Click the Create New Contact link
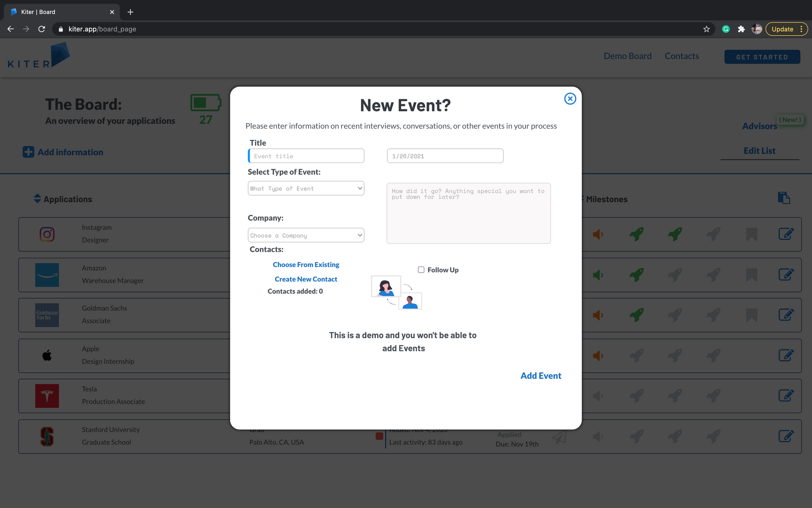The image size is (812, 508). click(306, 279)
